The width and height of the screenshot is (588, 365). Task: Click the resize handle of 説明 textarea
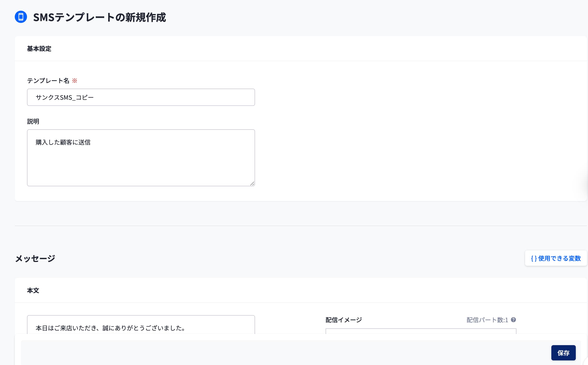coord(252,183)
